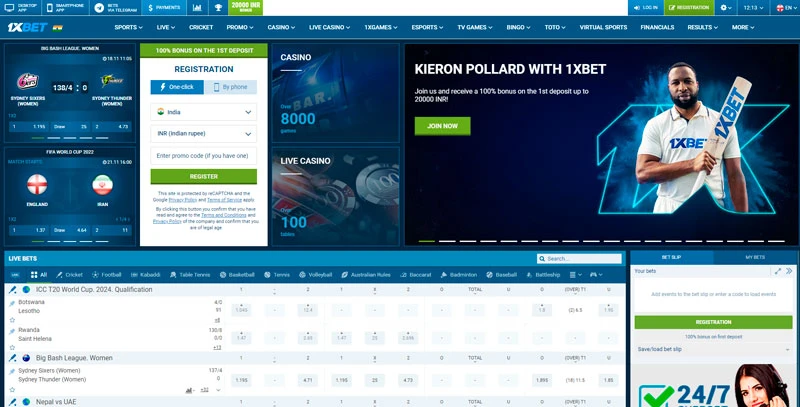Go to the 1XBET home logo
Image resolution: width=800 pixels, height=407 pixels.
coord(28,28)
